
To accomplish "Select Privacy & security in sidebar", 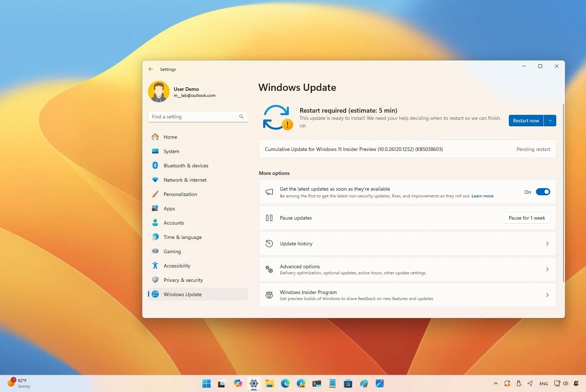I will [x=183, y=280].
